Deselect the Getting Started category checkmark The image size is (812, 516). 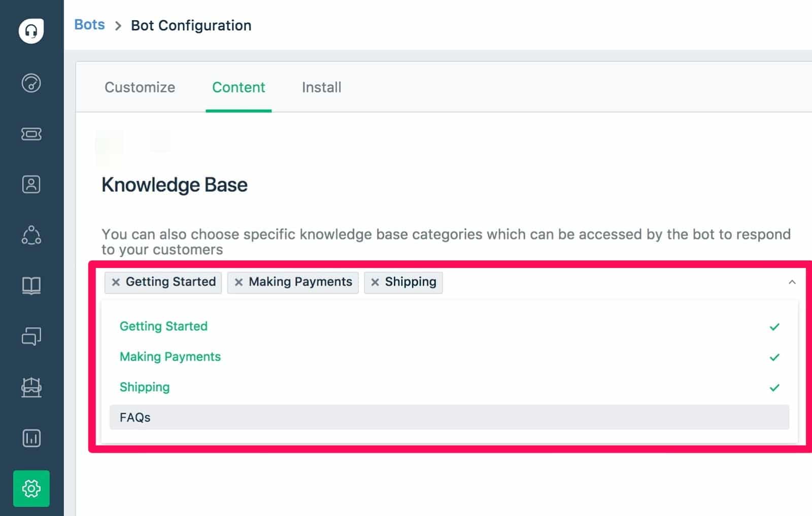click(x=774, y=326)
